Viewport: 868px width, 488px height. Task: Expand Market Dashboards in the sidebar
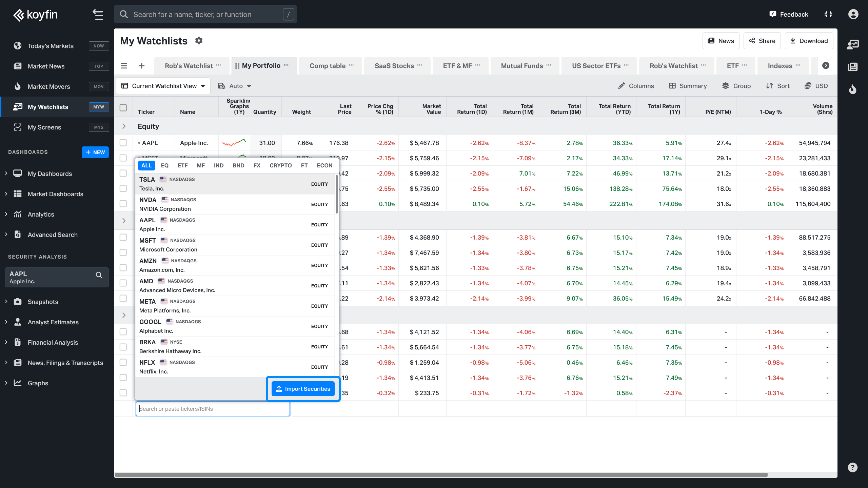tap(6, 194)
